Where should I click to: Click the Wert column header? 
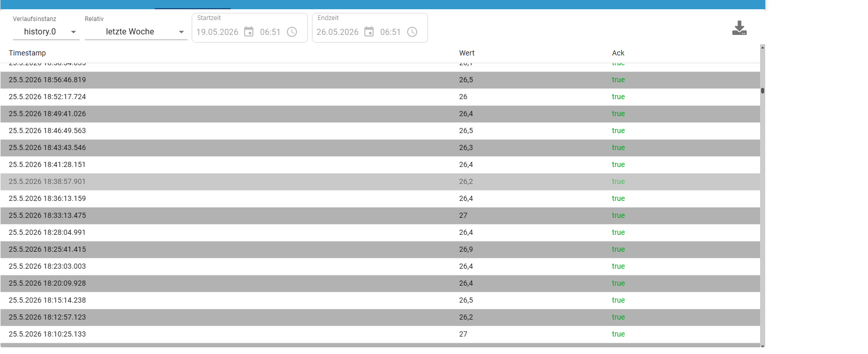[x=467, y=53]
